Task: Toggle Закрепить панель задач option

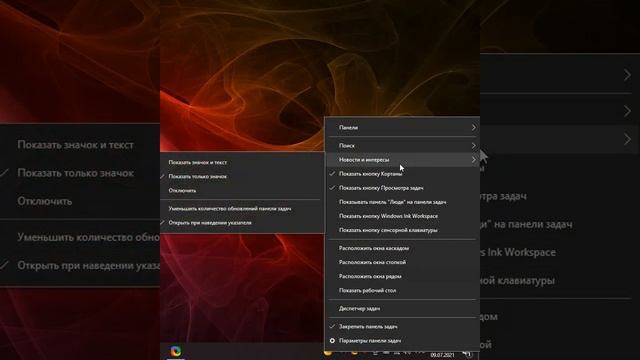Action: point(402,327)
